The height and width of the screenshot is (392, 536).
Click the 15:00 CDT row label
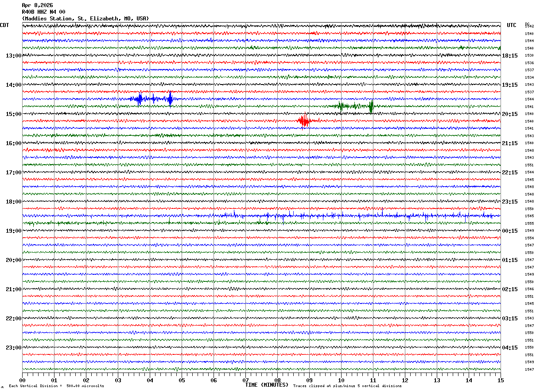[13, 114]
